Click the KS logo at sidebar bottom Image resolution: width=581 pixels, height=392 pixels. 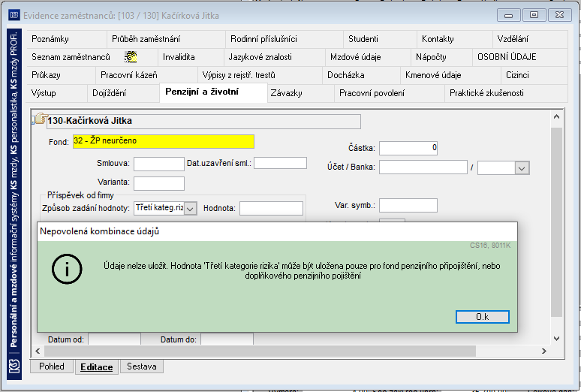point(14,367)
